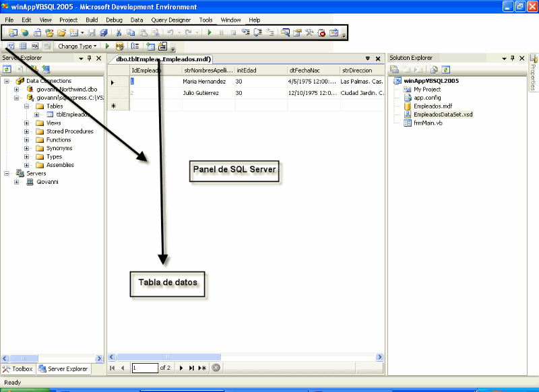This screenshot has width=539, height=392.
Task: Select EmpleadosDataSet.xsd in Solution Explorer
Action: coord(443,115)
